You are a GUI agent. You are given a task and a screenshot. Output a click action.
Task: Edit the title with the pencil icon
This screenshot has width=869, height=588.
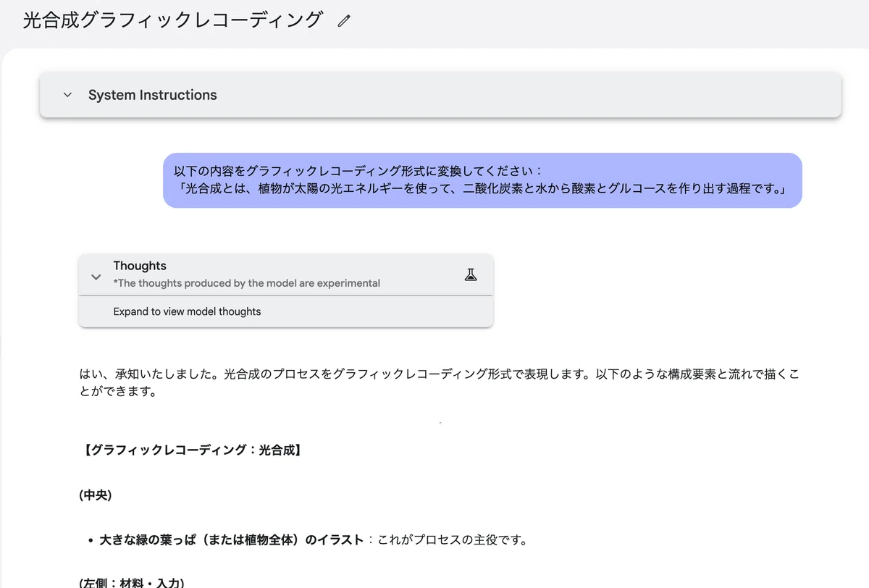[344, 21]
